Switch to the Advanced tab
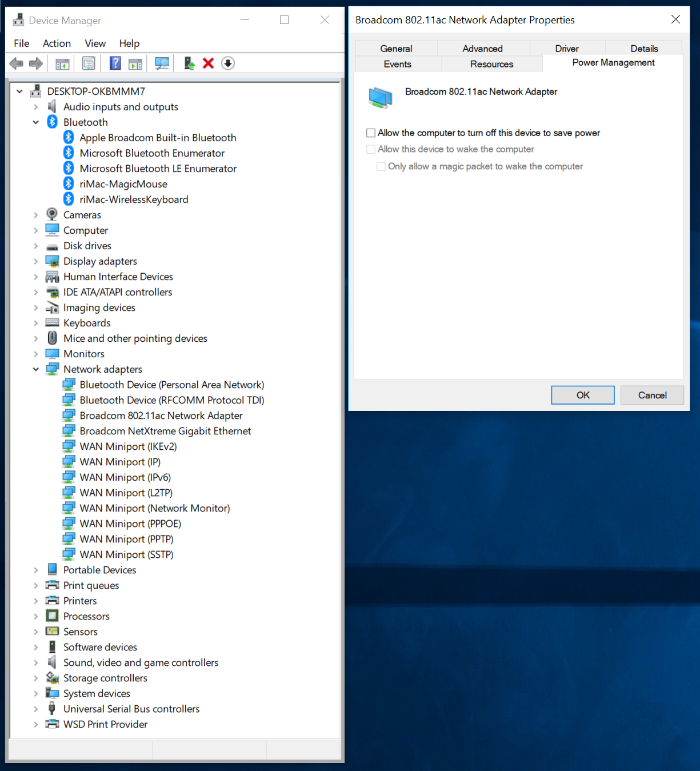 tap(483, 49)
